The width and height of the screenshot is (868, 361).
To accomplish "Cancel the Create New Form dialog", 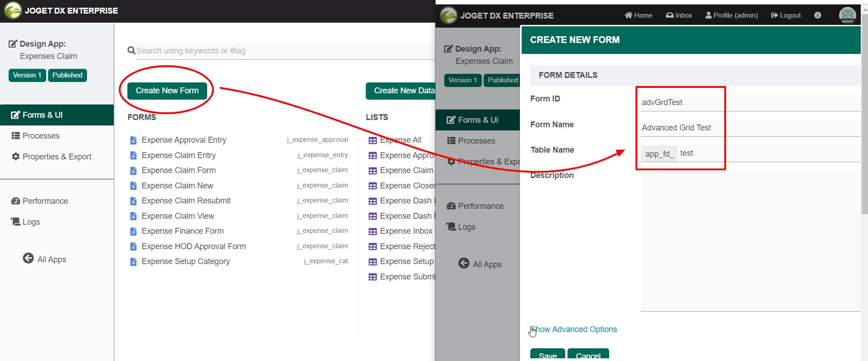I will 588,355.
